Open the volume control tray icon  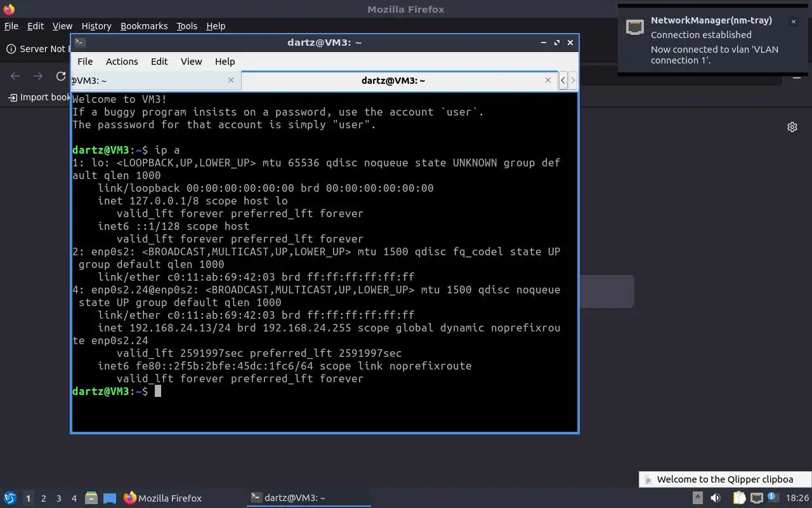click(x=717, y=498)
